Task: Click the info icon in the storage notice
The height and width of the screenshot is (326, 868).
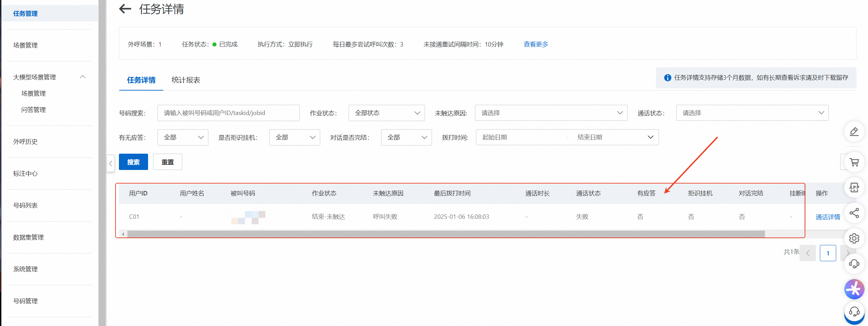Action: click(x=667, y=78)
